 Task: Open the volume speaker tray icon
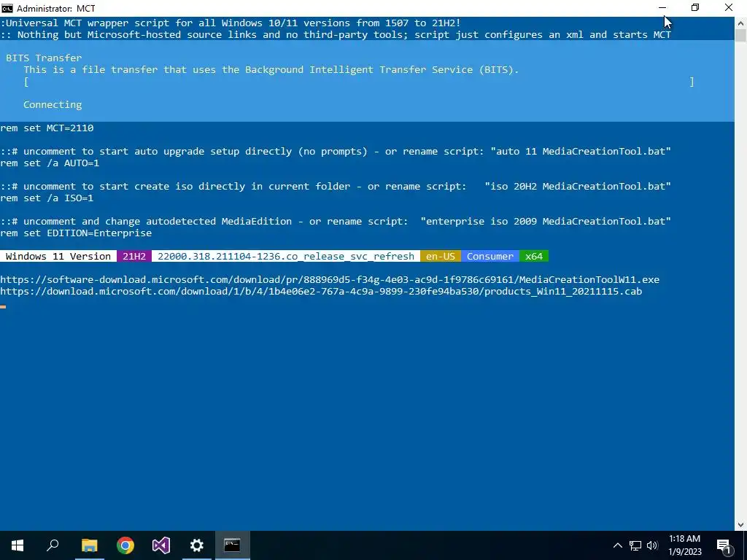coord(652,545)
